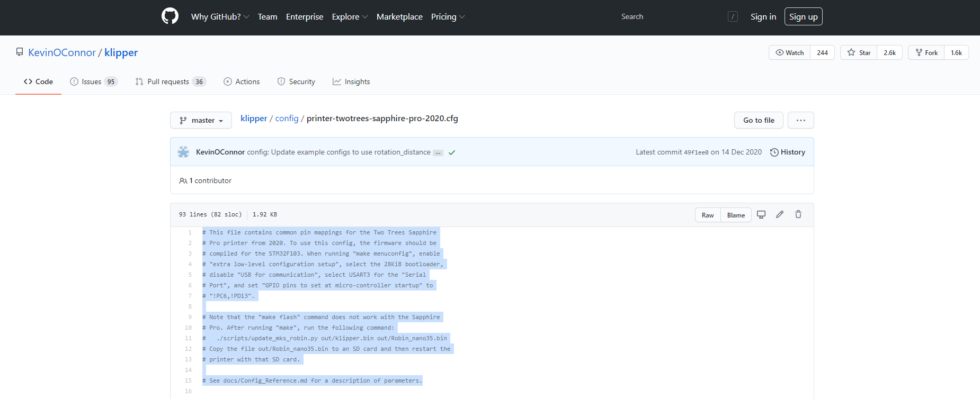Open the three-dot more options button
Screen dimensions: 980x399
800,120
